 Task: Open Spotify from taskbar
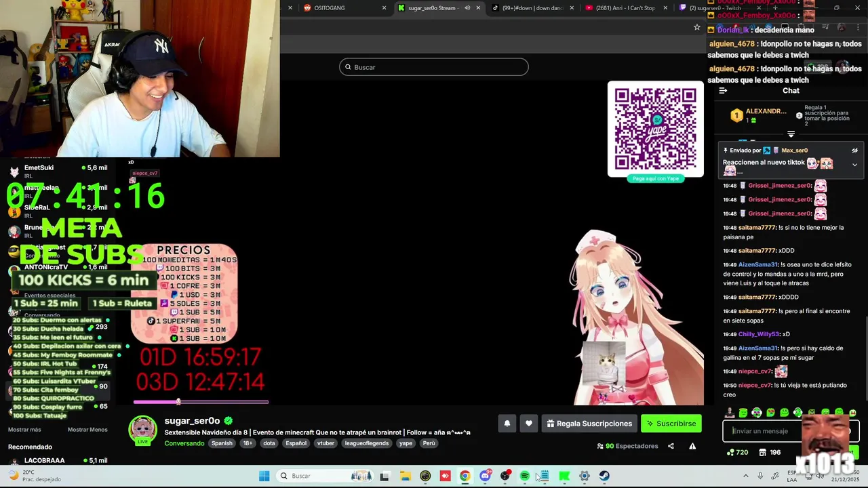[524, 476]
